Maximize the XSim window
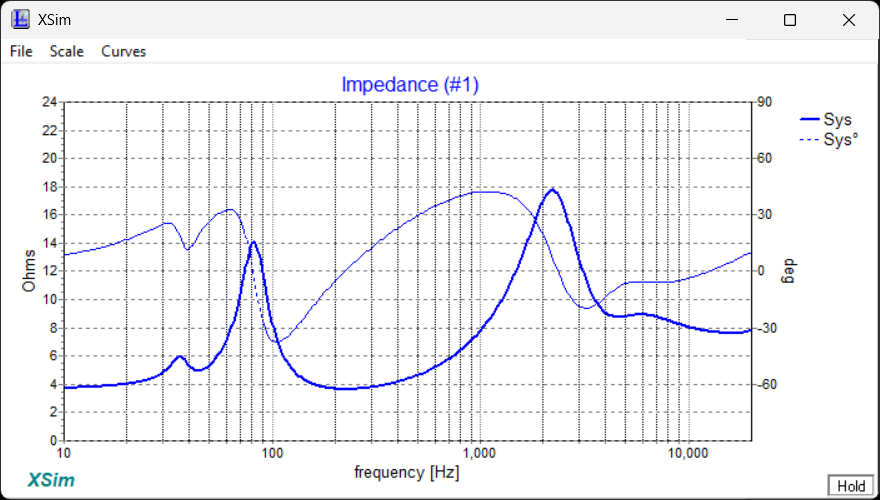This screenshot has height=500, width=880. click(790, 20)
